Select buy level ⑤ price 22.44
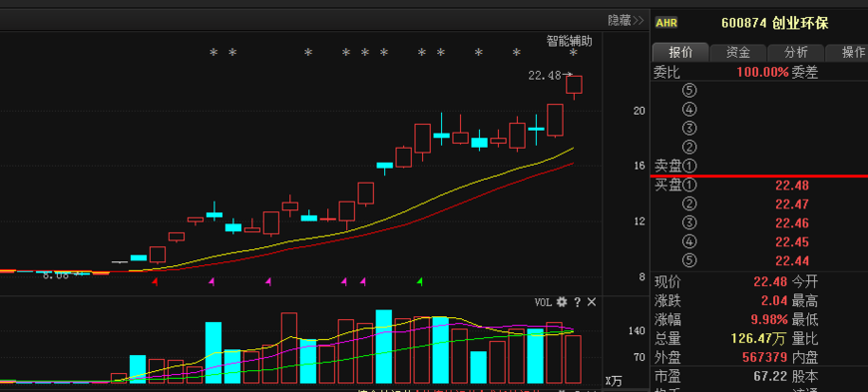The image size is (868, 392). (792, 260)
